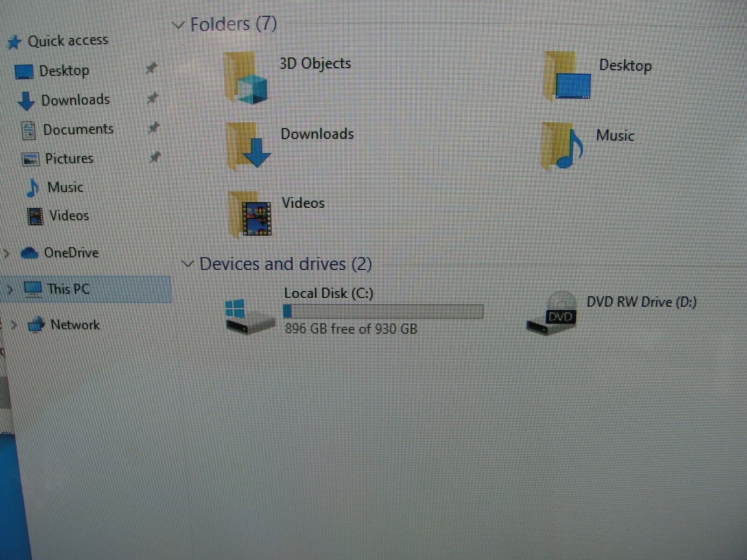
Task: Open the Music folder icon in Folders
Action: click(x=563, y=147)
